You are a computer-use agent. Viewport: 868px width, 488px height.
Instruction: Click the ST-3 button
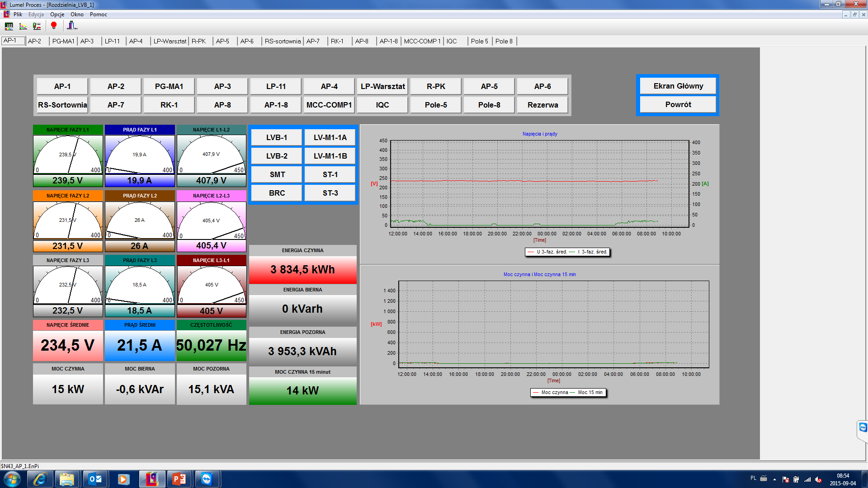click(x=330, y=193)
